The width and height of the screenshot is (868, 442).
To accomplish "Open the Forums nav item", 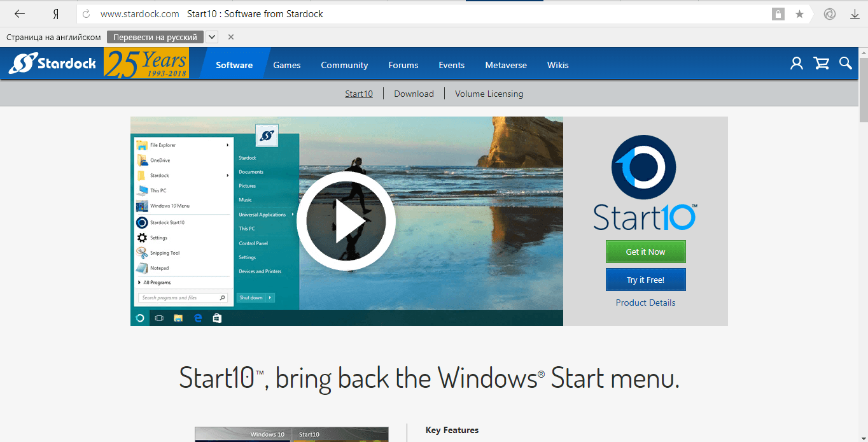I will tap(403, 65).
